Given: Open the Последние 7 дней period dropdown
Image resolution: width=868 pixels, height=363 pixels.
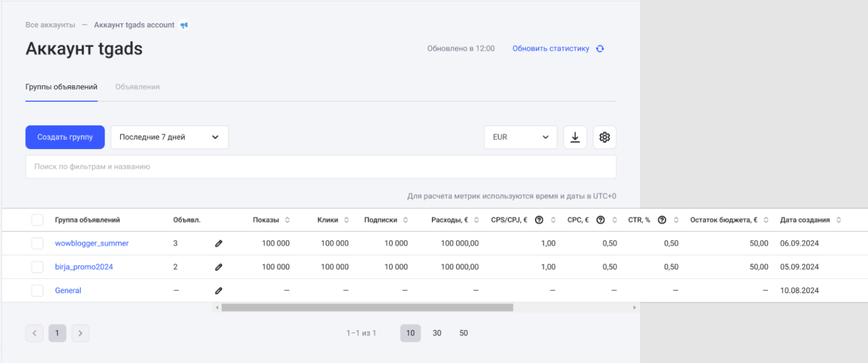Looking at the screenshot, I should (x=169, y=137).
